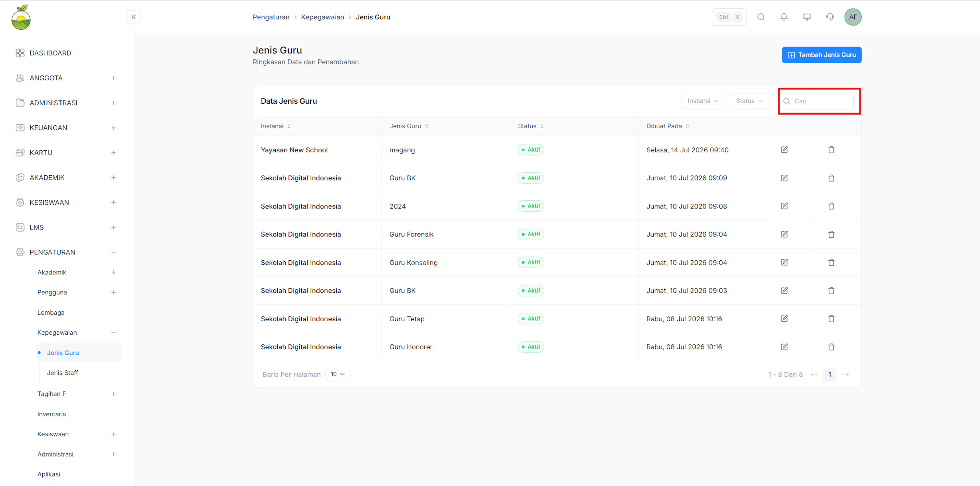Screen dimensions: 980x486
Task: Click the sidebar collapse arrow icon
Action: (133, 17)
